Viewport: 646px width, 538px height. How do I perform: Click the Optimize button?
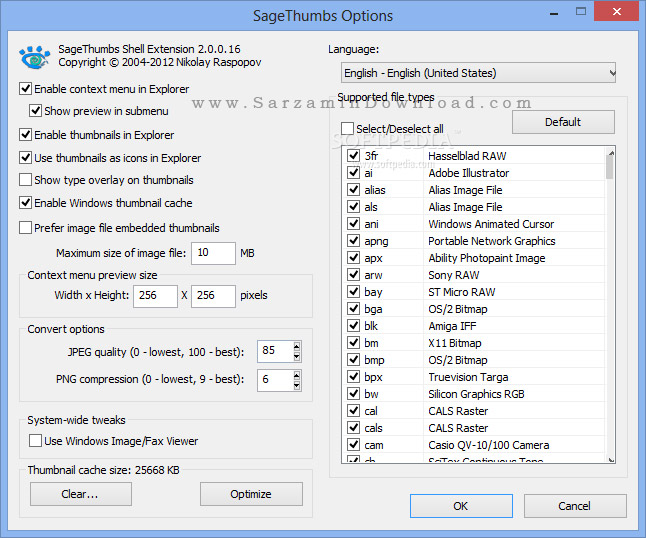251,494
